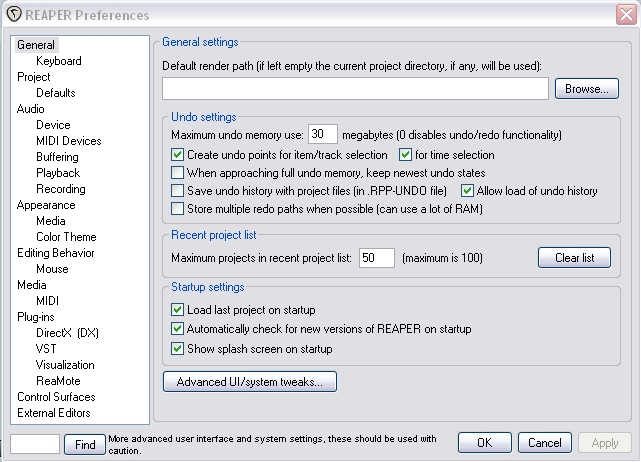This screenshot has width=641, height=462.
Task: Select Keyboard in the preferences tree
Action: [x=58, y=61]
